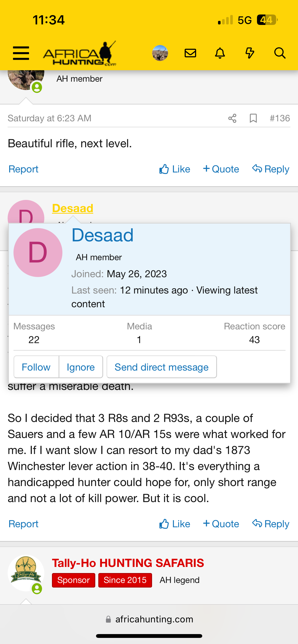The image size is (298, 644).
Task: Report the "Beautiful rifle" post
Action: [23, 169]
